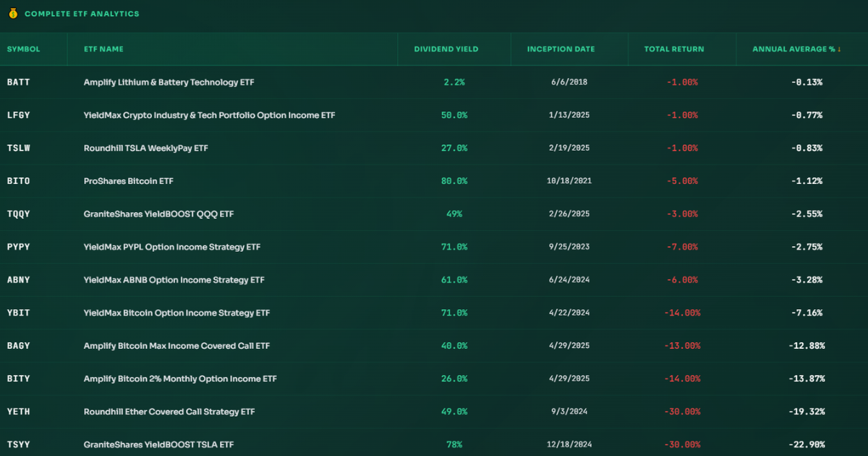
Task: Click inception date 10/18/2021
Action: (x=569, y=181)
